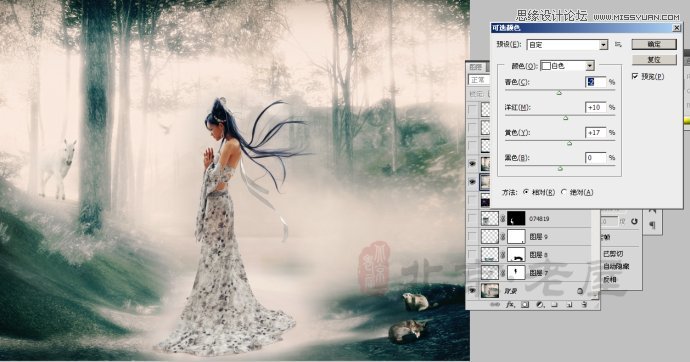This screenshot has height=362, width=690.
Task: Click the 反相 invert option
Action: (610, 279)
